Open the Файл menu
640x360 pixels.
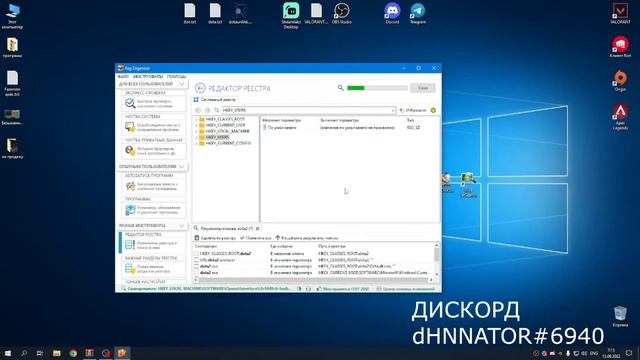123,77
